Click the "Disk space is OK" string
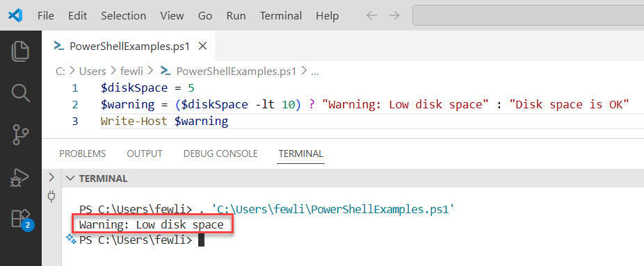Viewport: 644px width, 266px height. (570, 104)
